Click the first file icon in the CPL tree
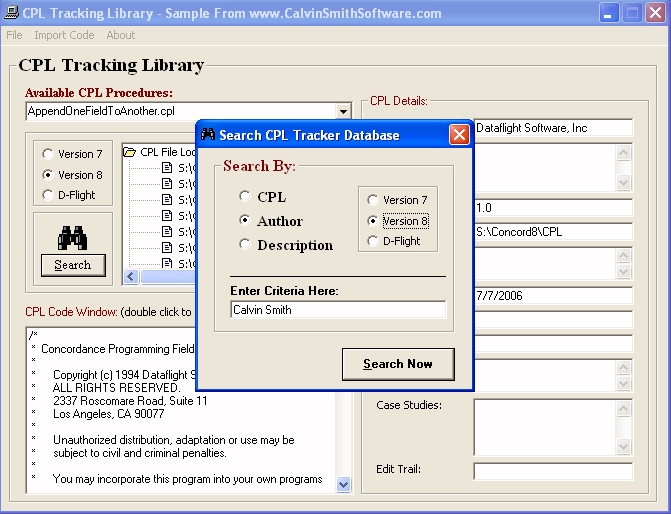Image resolution: width=671 pixels, height=514 pixels. tap(167, 168)
